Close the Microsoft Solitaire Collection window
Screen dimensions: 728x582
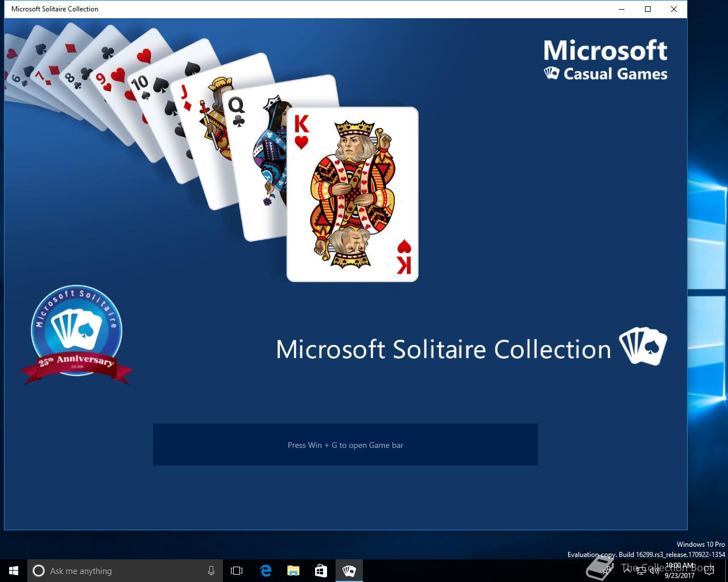click(x=674, y=9)
